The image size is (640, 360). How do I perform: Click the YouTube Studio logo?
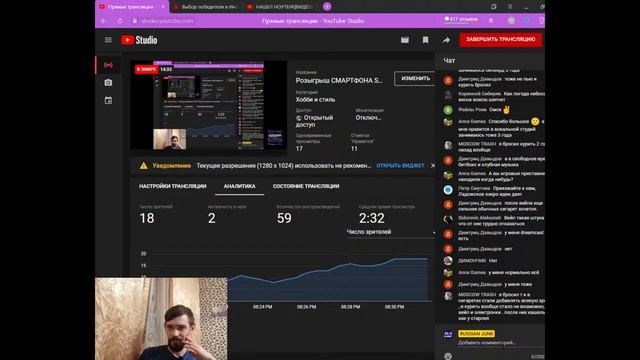point(139,40)
